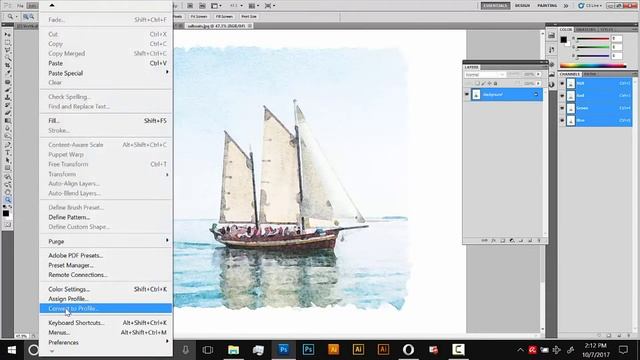Click the Zoom Out options bar icon
The height and width of the screenshot is (360, 640).
(31, 17)
